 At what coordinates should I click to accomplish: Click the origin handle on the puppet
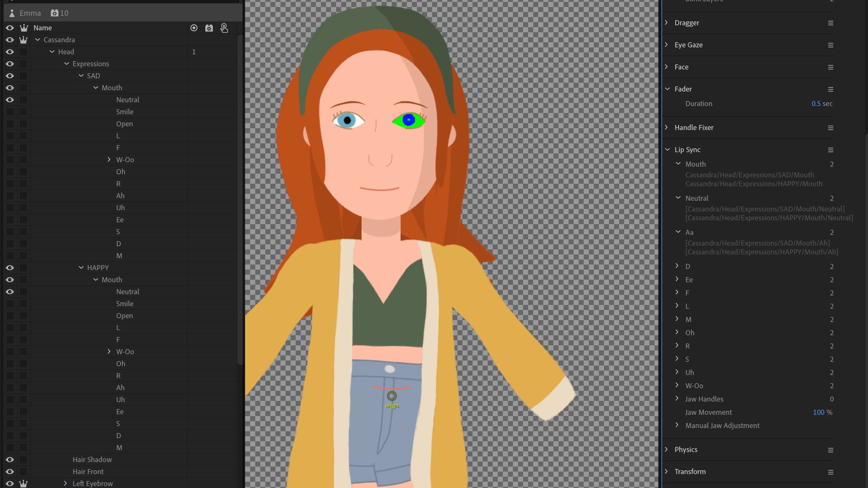click(x=392, y=396)
